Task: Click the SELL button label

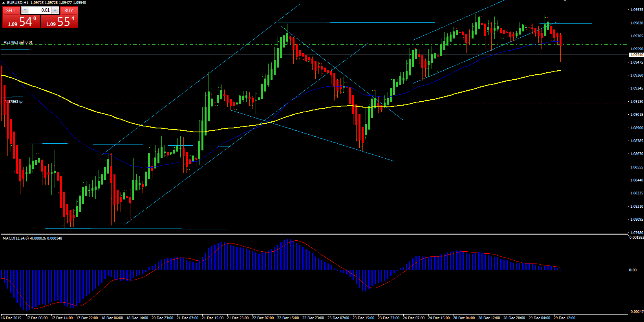Action: [x=11, y=11]
